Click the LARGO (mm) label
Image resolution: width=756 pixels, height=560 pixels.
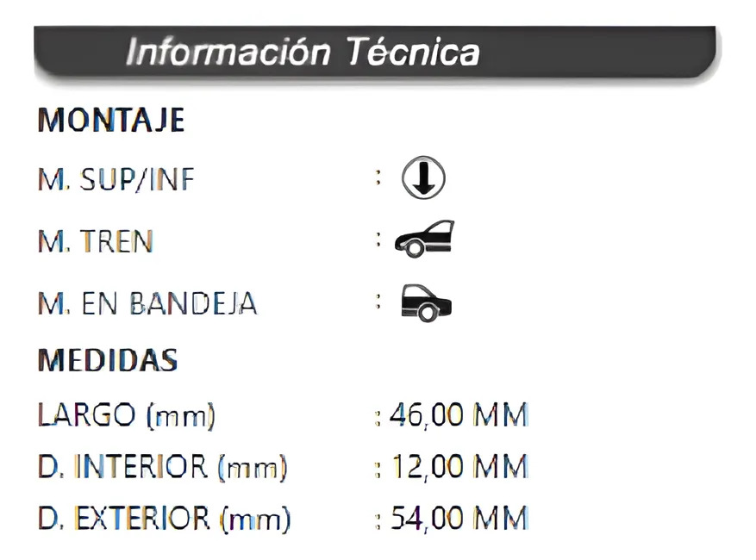pos(126,415)
